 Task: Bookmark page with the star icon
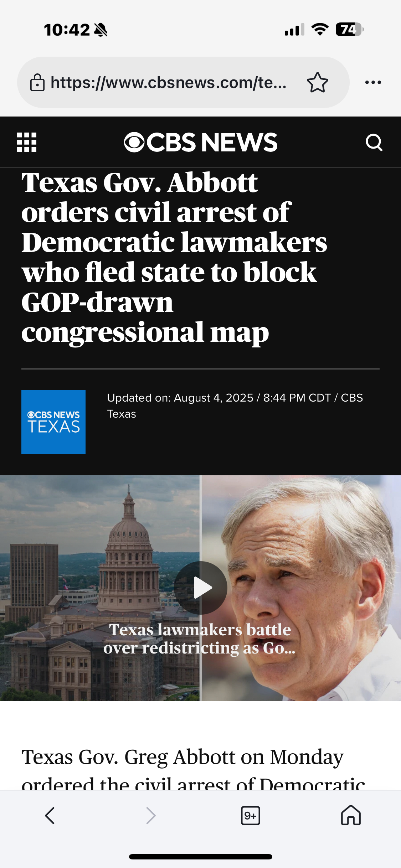[x=317, y=82]
